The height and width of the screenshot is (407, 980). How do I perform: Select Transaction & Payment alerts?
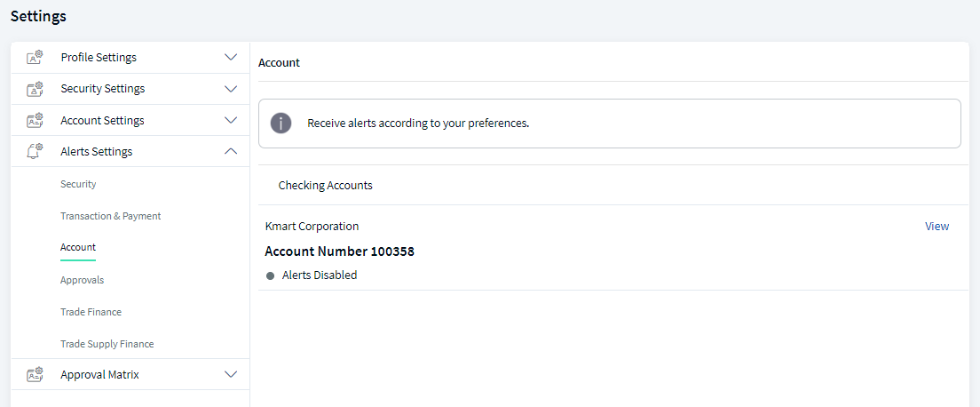click(111, 216)
